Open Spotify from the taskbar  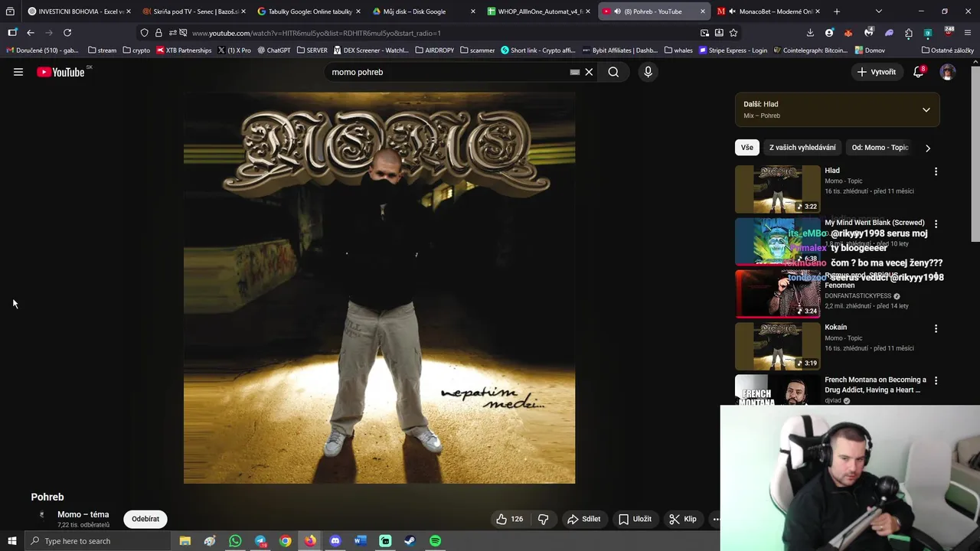pyautogui.click(x=435, y=541)
